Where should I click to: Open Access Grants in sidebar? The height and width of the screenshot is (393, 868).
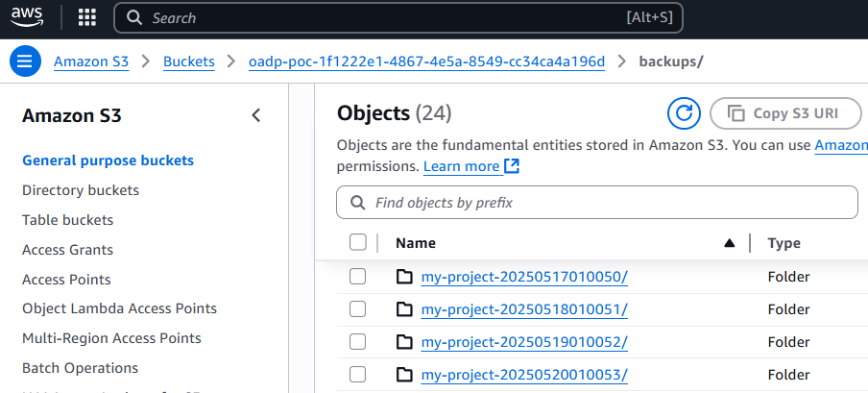point(67,250)
